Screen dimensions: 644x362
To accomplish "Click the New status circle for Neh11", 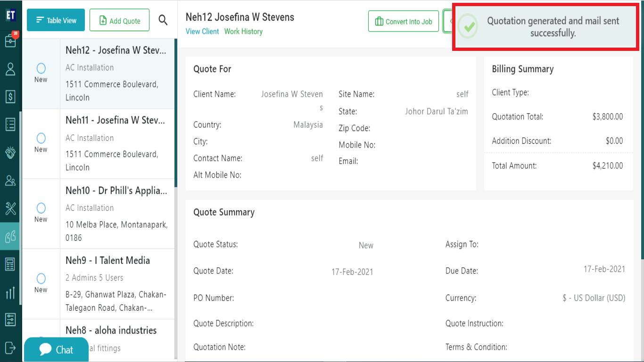I will pos(41,138).
